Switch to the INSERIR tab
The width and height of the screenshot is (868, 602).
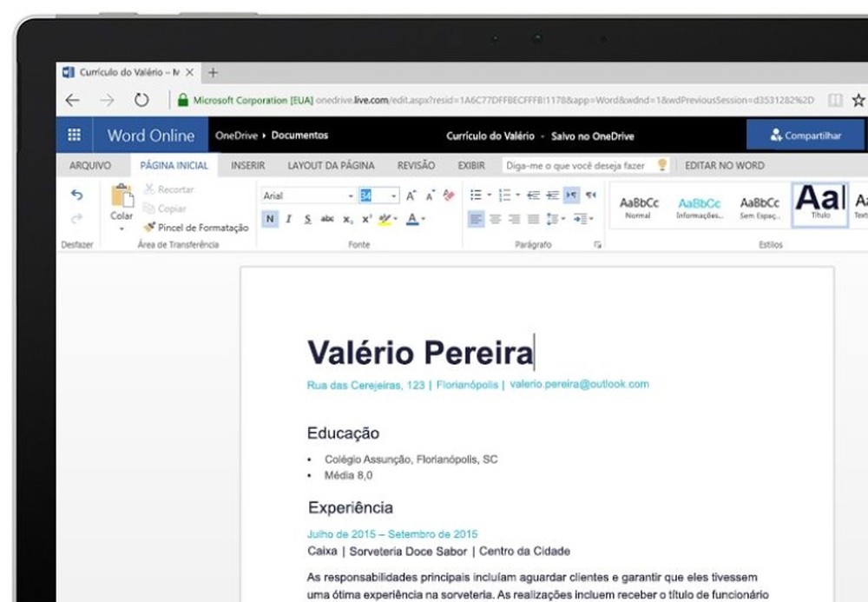click(x=247, y=166)
